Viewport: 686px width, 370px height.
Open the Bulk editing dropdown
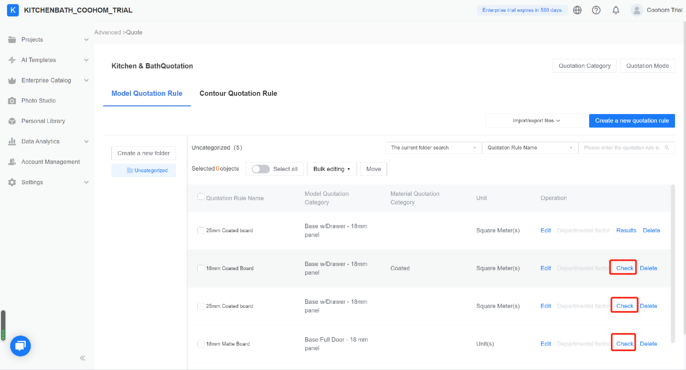332,169
